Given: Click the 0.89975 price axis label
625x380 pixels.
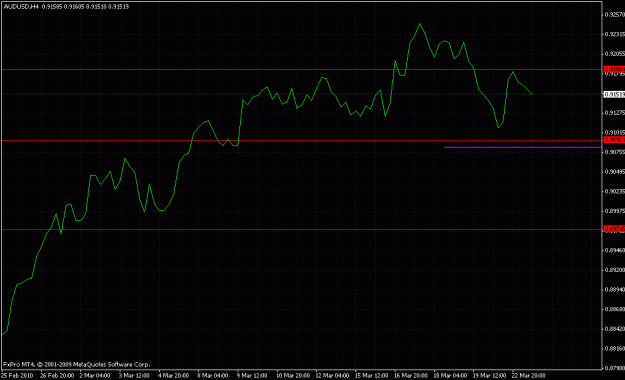Looking at the screenshot, I should click(x=615, y=211).
